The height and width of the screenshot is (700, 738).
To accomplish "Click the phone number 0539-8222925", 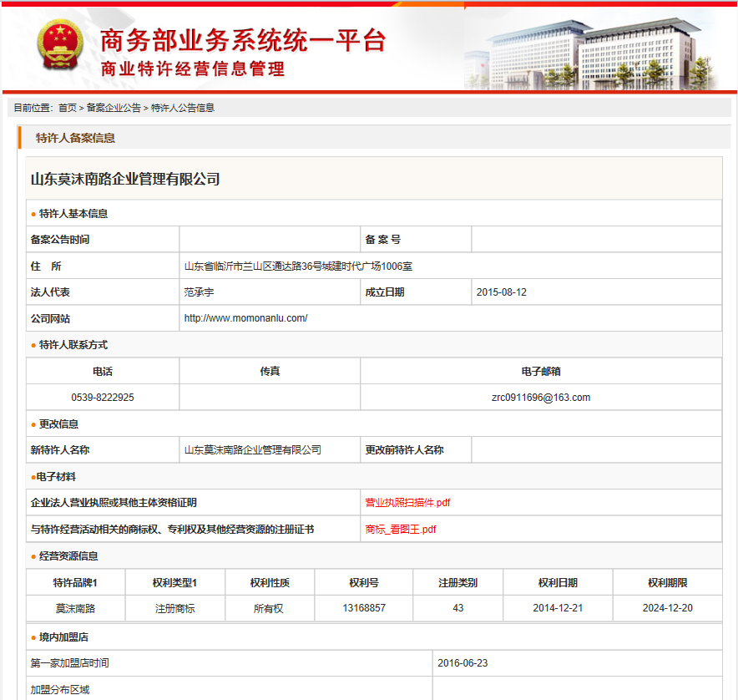I will [x=103, y=398].
